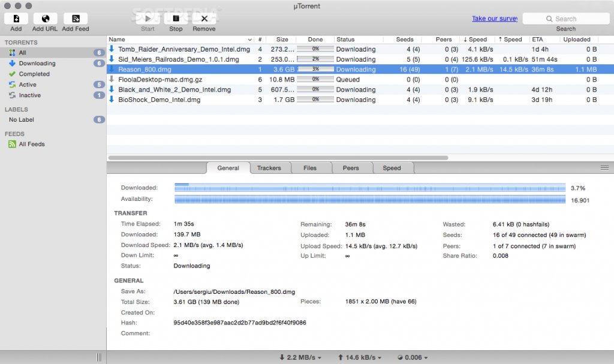Stop the selected torrent
The width and height of the screenshot is (614, 364).
coord(176,19)
